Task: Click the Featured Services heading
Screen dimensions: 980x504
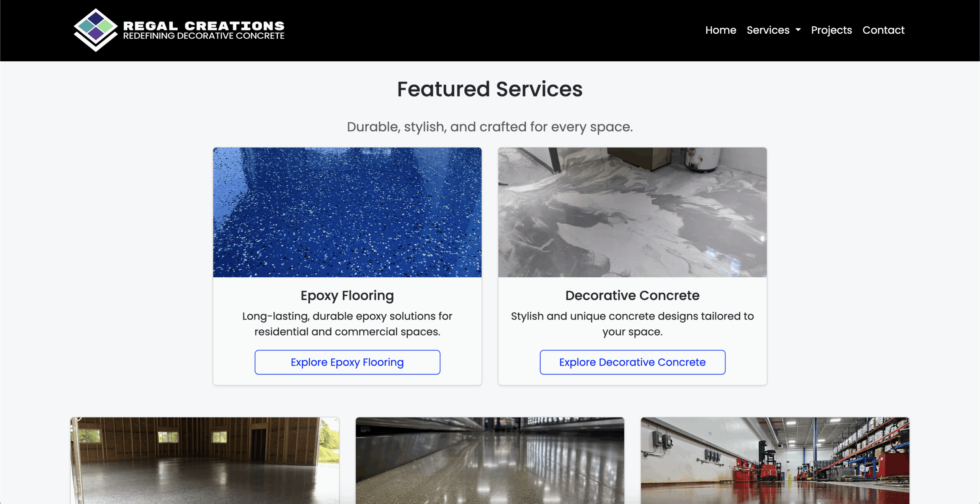Action: coord(490,89)
